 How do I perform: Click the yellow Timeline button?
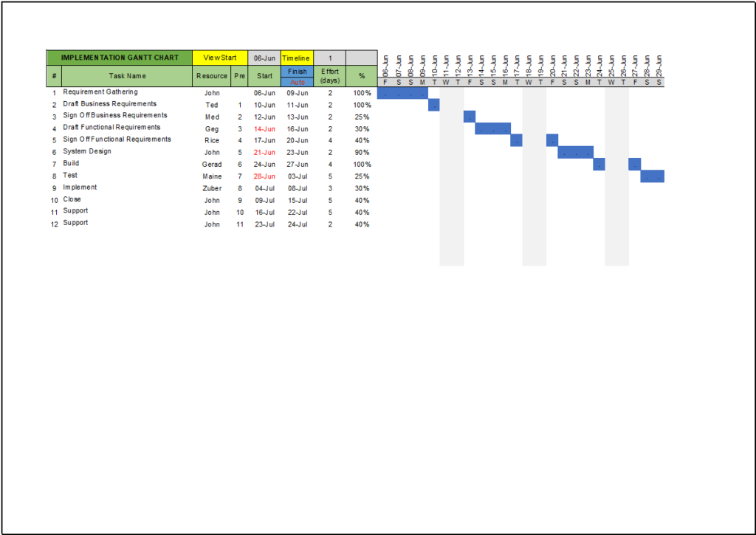point(296,57)
